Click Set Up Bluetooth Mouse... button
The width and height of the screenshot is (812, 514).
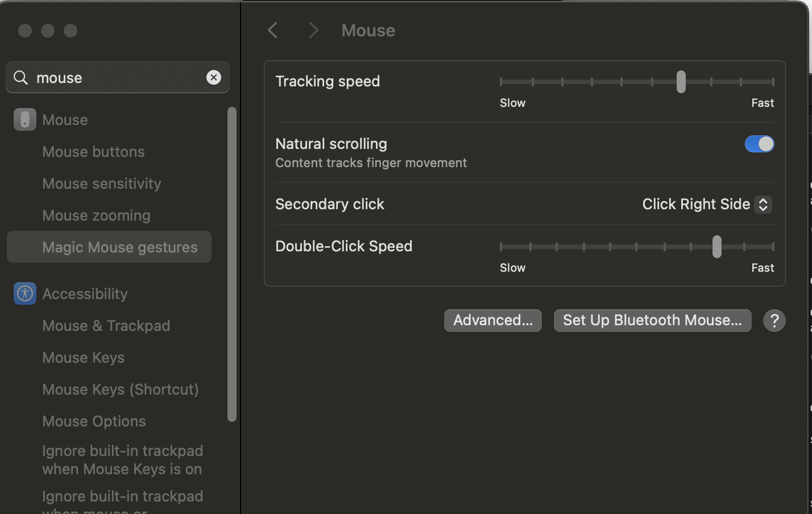tap(652, 321)
